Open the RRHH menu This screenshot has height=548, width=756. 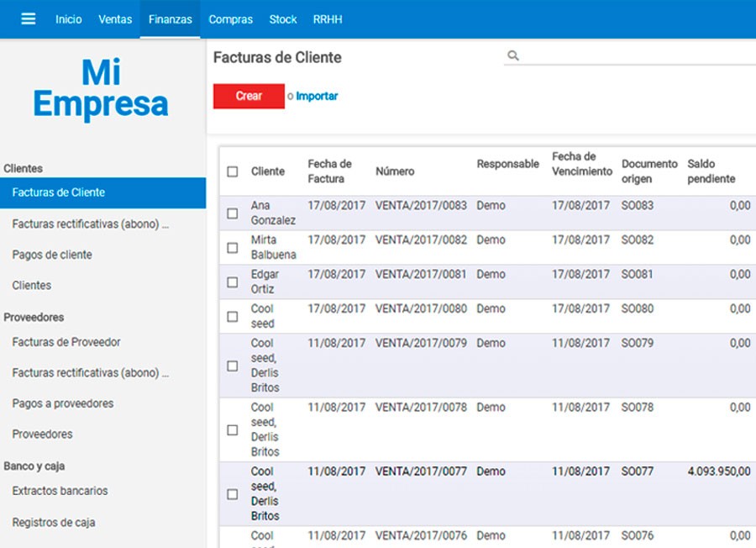(x=328, y=19)
